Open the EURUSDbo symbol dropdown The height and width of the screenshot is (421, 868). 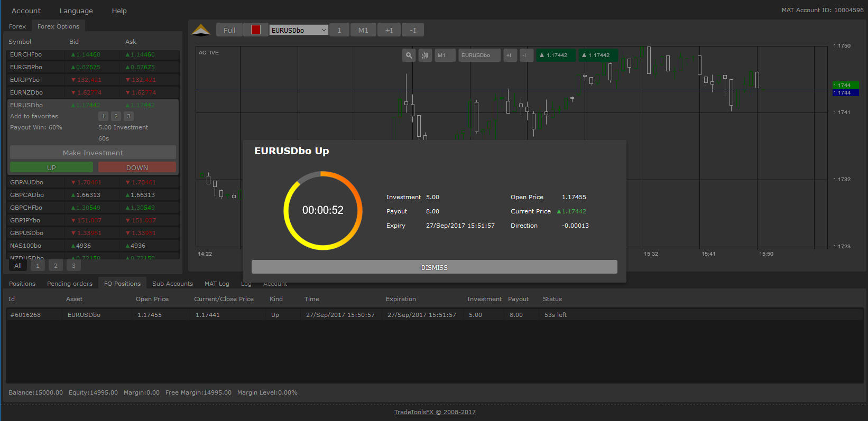[299, 30]
